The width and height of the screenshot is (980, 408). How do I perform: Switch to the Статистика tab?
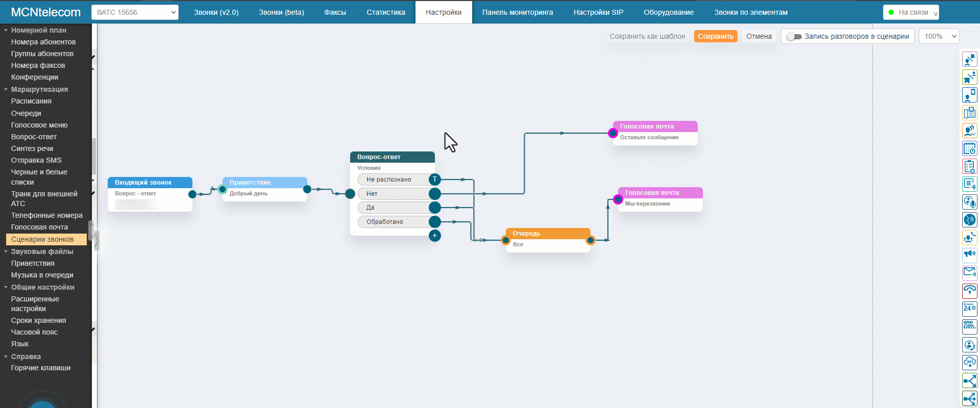click(x=385, y=12)
